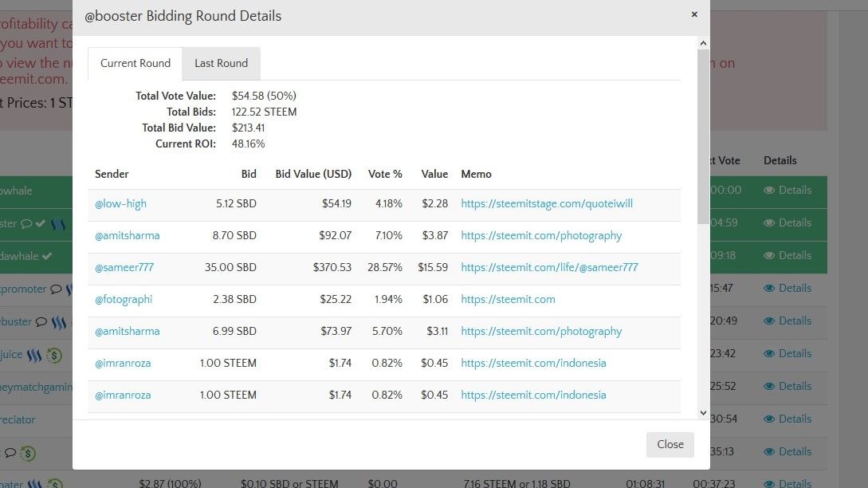Click the dollar refund icon next to juice
The width and height of the screenshot is (868, 488).
pyautogui.click(x=54, y=355)
